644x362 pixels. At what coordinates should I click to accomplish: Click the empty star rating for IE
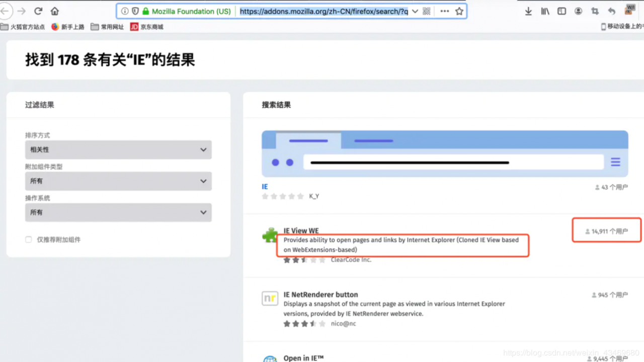[283, 196]
